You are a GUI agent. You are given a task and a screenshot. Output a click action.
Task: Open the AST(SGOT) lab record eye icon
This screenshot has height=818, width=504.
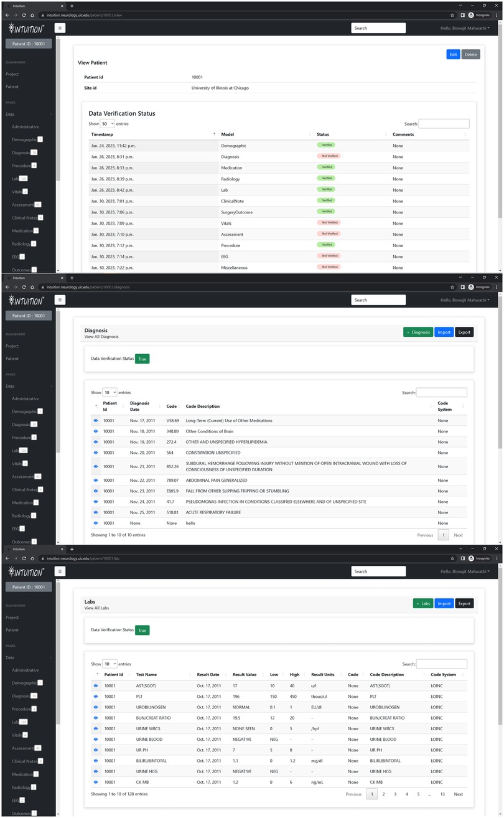pyautogui.click(x=96, y=686)
